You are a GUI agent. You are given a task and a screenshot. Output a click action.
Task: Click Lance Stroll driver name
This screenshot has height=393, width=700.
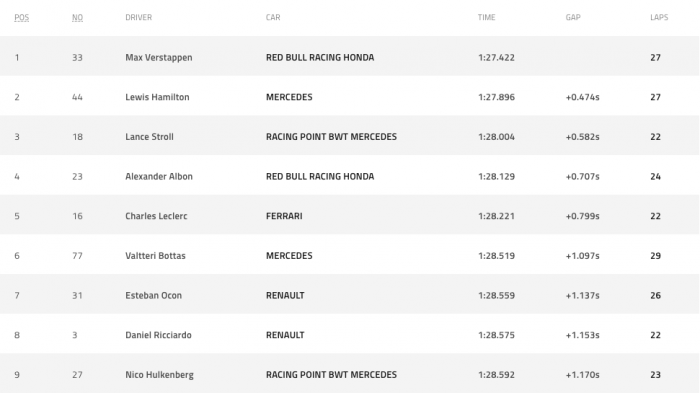[x=149, y=137]
